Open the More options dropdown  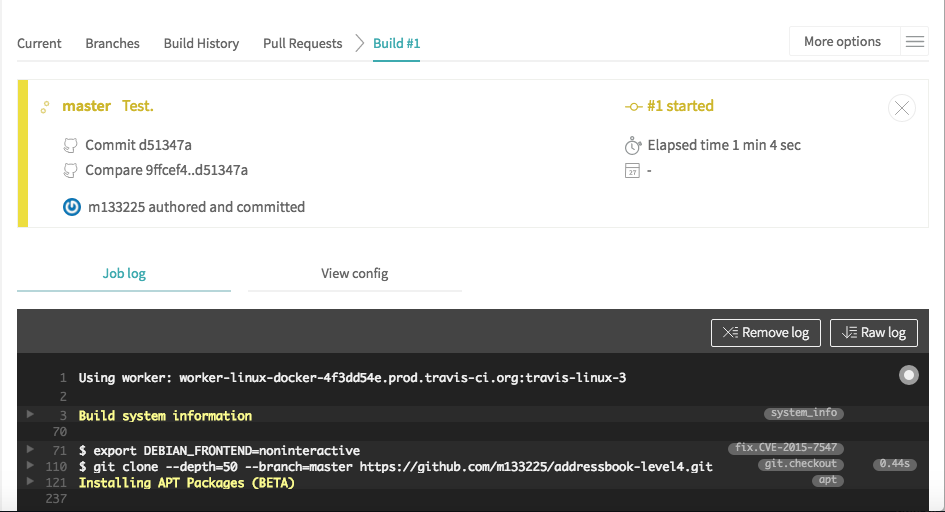(x=842, y=42)
